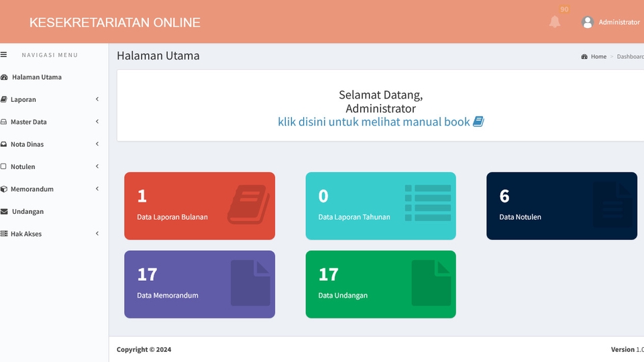Expand the Notulen menu chevron
The height and width of the screenshot is (362, 644).
97,166
